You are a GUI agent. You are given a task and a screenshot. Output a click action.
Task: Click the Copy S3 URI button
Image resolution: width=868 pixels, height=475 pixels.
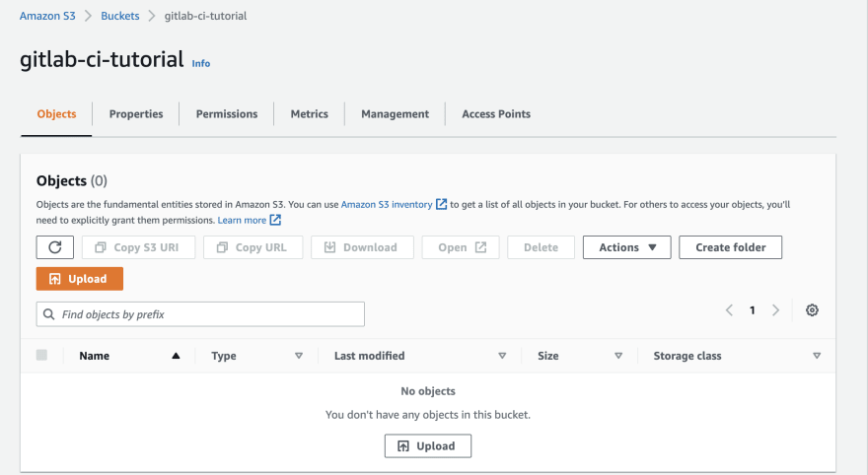tap(138, 247)
